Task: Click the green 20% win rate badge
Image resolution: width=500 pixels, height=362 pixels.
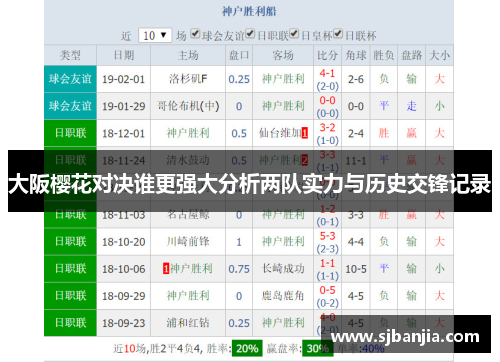Action: pos(247,348)
